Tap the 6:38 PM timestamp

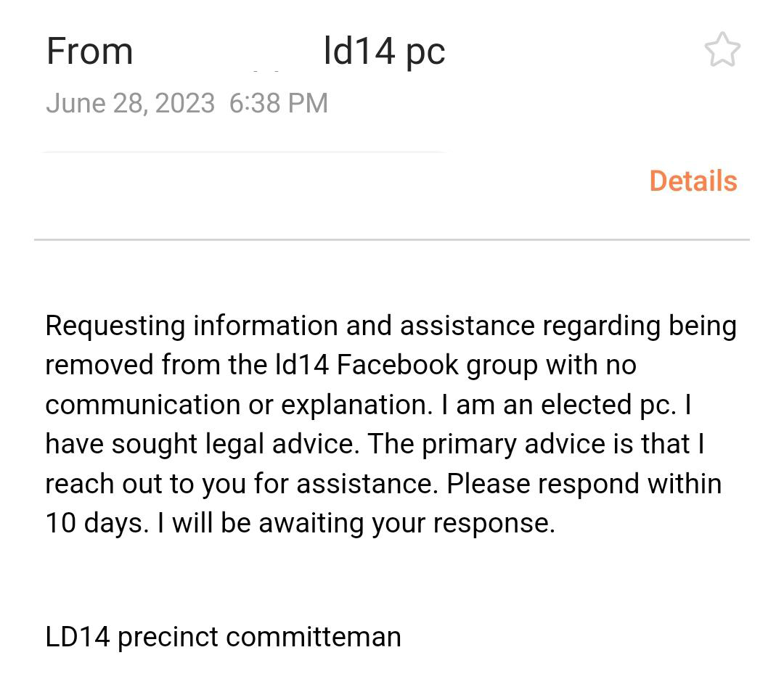[x=279, y=104]
